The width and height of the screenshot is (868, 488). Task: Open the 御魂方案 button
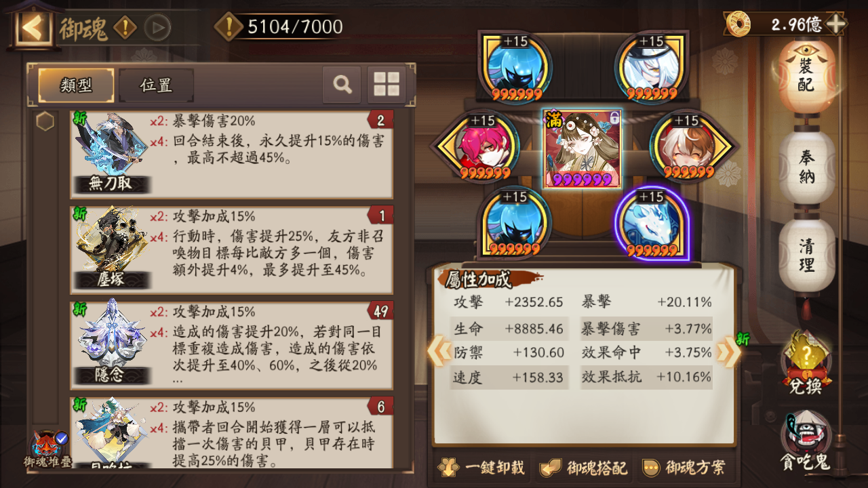pyautogui.click(x=684, y=468)
